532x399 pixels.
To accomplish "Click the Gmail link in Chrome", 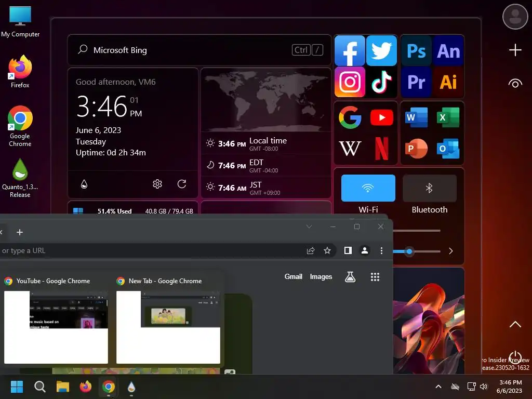I will tap(293, 276).
